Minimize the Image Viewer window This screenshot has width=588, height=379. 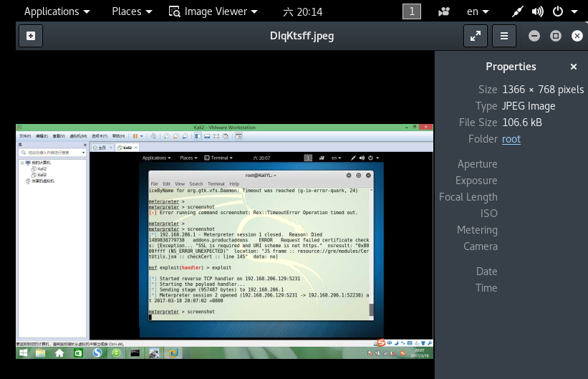point(534,36)
